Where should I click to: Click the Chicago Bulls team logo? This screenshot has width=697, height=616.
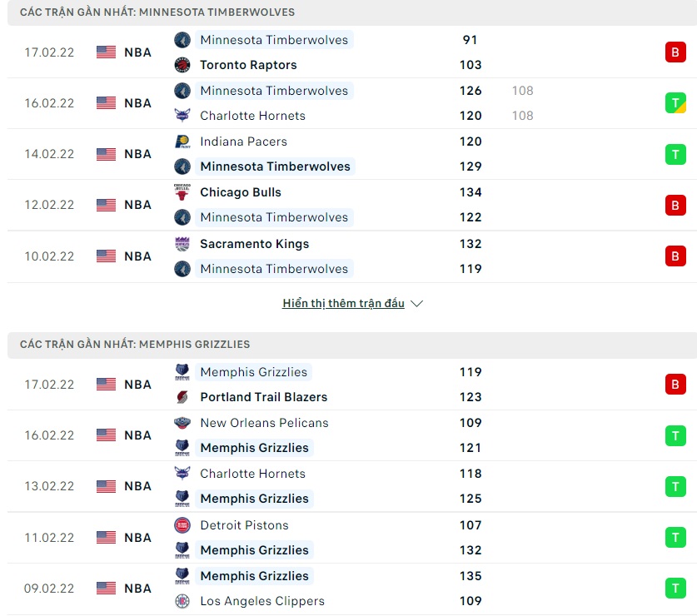click(182, 192)
